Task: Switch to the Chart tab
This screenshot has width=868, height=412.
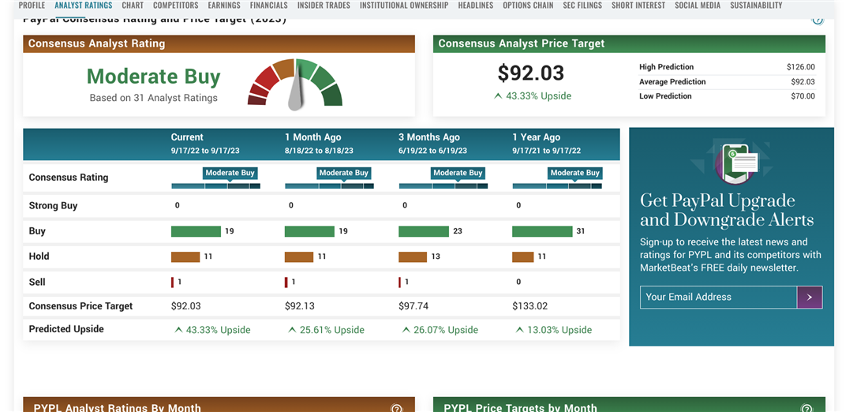Action: point(133,6)
